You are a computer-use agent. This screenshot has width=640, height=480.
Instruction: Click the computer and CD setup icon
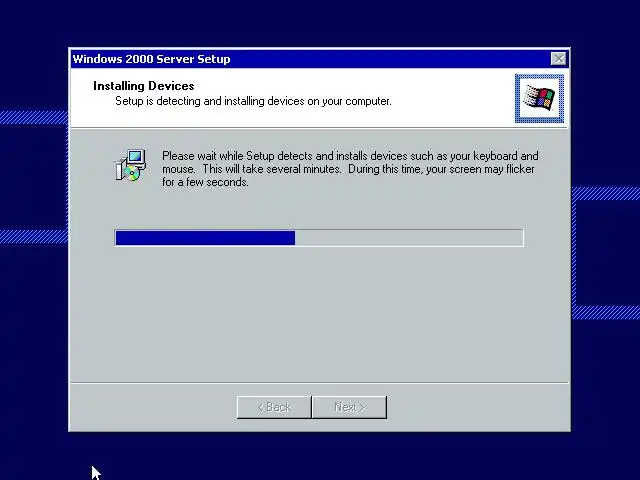130,165
